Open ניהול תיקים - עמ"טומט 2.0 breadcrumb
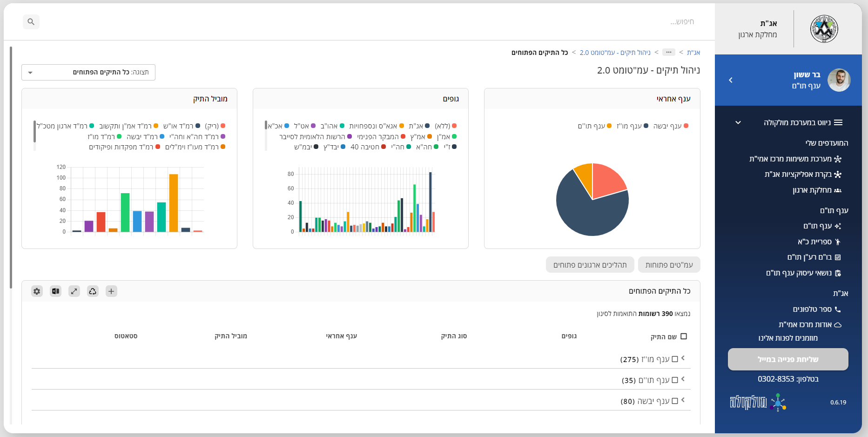Screen dimensions: 868x437 (615, 52)
